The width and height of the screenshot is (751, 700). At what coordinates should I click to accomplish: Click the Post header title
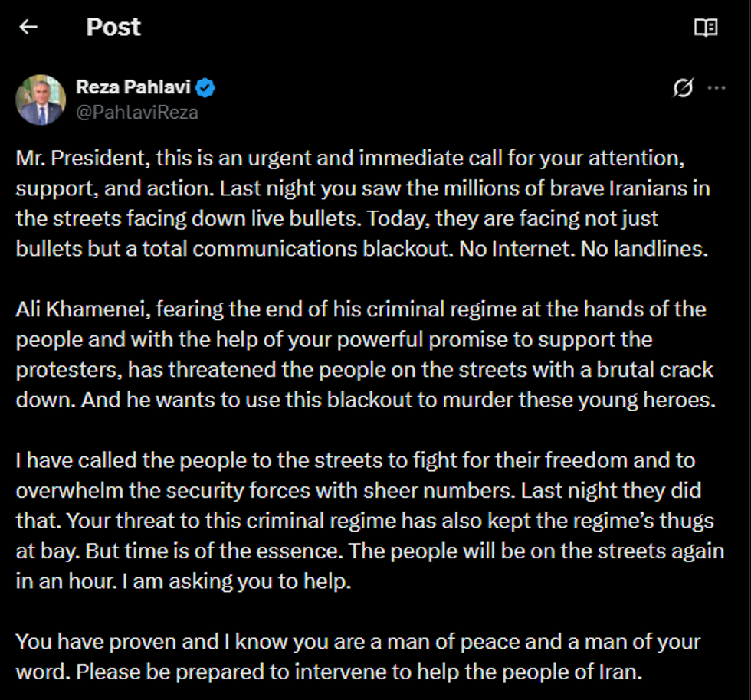(x=113, y=28)
